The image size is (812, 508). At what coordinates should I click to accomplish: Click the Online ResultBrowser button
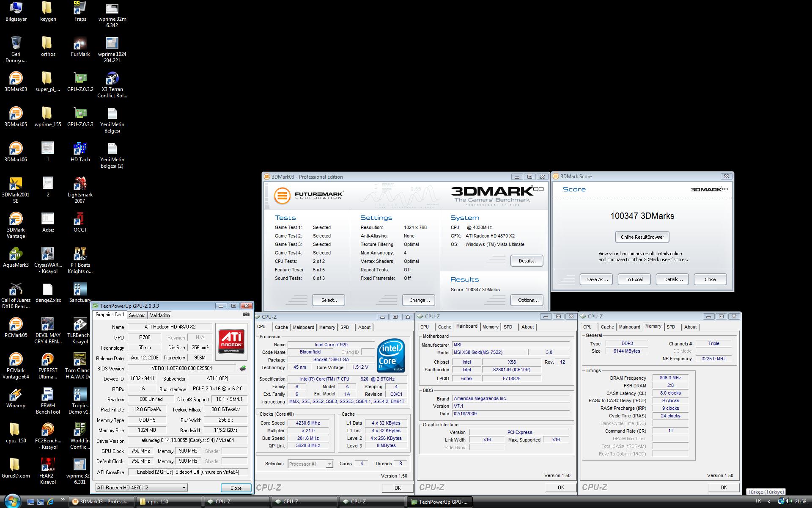point(642,237)
